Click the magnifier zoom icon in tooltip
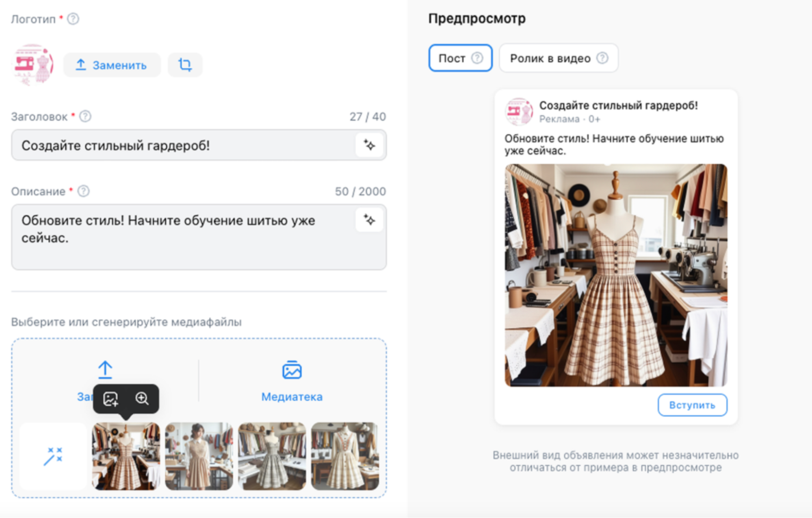This screenshot has width=812, height=518. 142,398
